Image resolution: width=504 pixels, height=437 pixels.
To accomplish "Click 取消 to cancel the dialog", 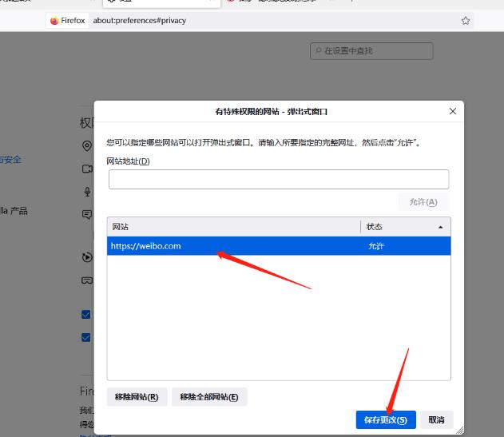I will (436, 419).
